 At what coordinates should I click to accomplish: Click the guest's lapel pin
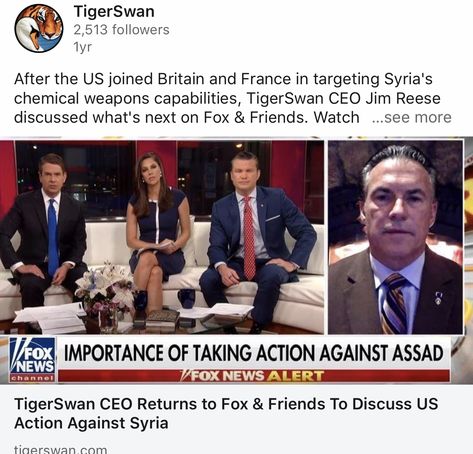pos(438,298)
